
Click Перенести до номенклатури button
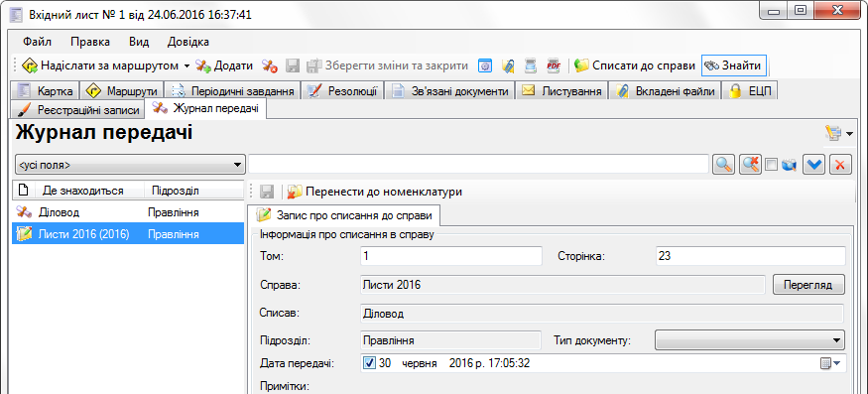pyautogui.click(x=375, y=192)
